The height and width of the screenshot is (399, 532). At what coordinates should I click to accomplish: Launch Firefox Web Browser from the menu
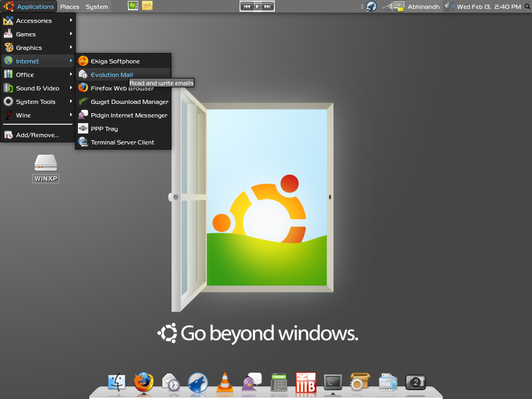click(123, 88)
